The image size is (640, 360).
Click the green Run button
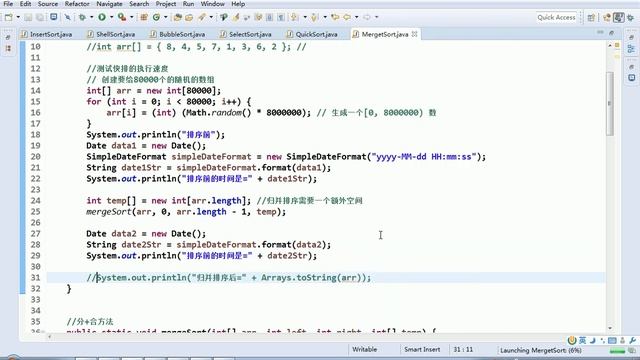pos(102,17)
